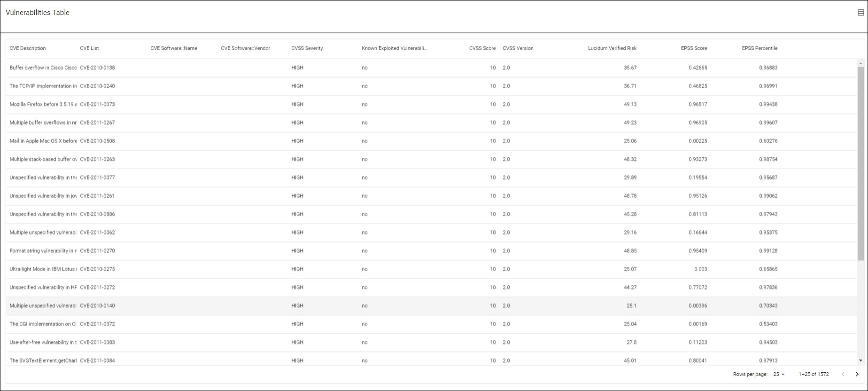The height and width of the screenshot is (391, 868).
Task: Click 'The CGI implementation' description
Action: coord(43,324)
